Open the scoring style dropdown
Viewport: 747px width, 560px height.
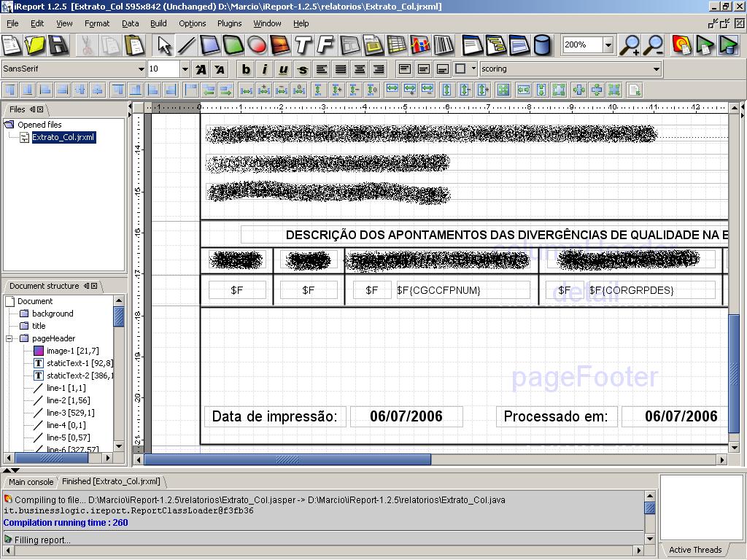click(657, 69)
